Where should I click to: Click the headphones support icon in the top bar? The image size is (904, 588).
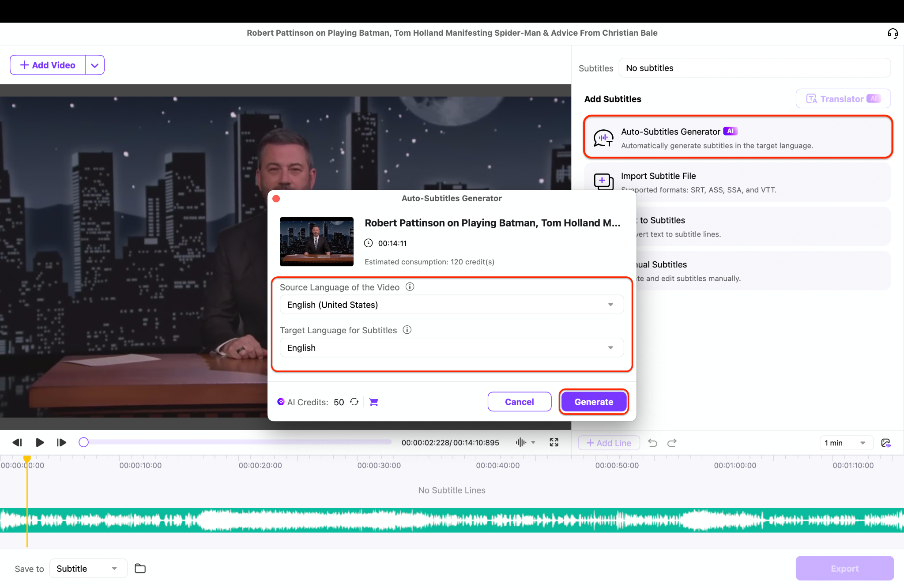tap(893, 33)
